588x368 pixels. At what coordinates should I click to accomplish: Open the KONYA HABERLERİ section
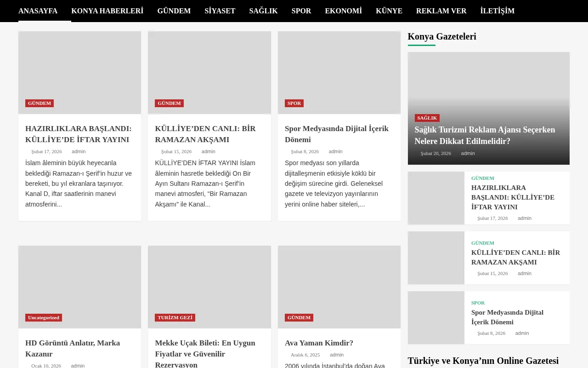click(x=107, y=11)
